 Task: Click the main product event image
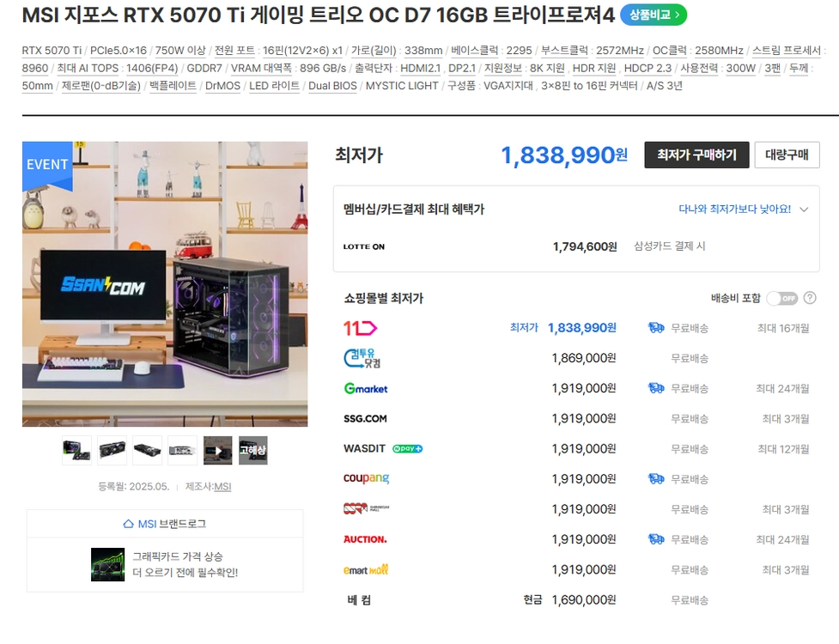(165, 284)
